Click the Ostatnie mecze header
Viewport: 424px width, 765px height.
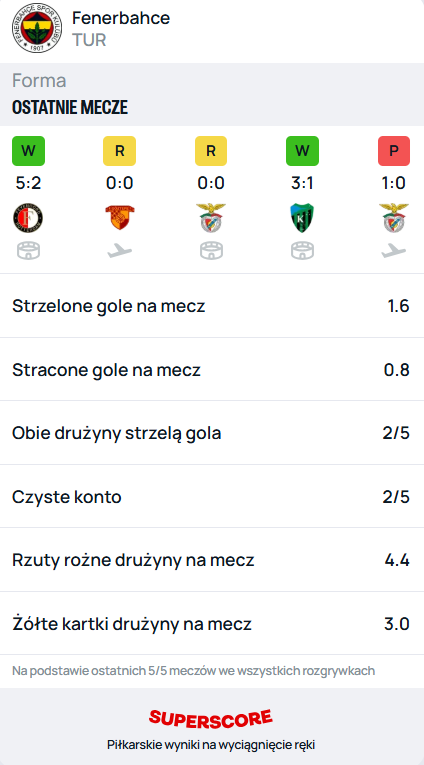(x=70, y=108)
